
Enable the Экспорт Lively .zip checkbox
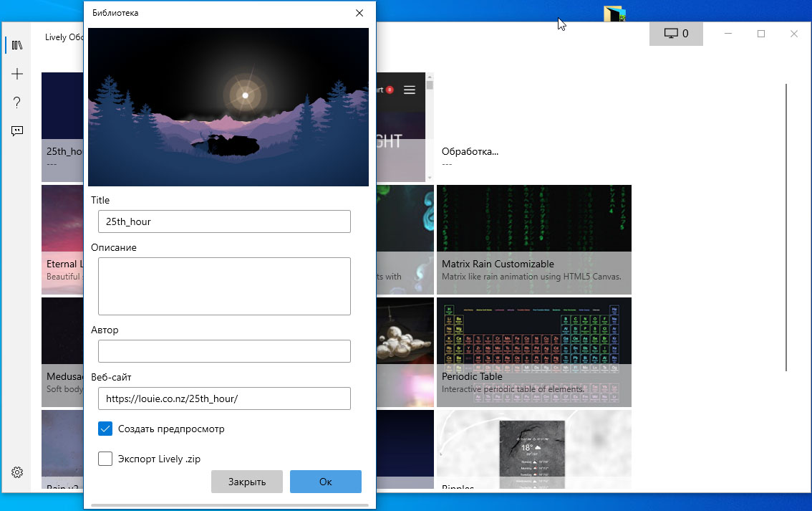pos(105,459)
